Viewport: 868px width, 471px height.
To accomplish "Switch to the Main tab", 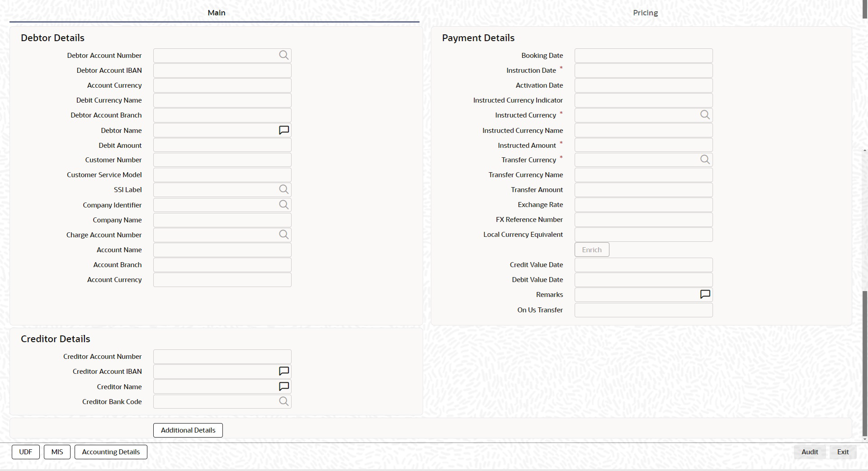I will [x=217, y=13].
